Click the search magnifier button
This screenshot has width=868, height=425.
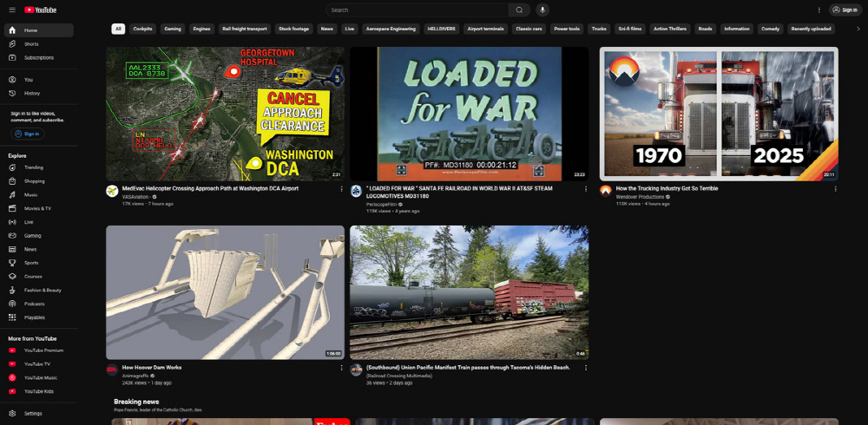pyautogui.click(x=519, y=10)
